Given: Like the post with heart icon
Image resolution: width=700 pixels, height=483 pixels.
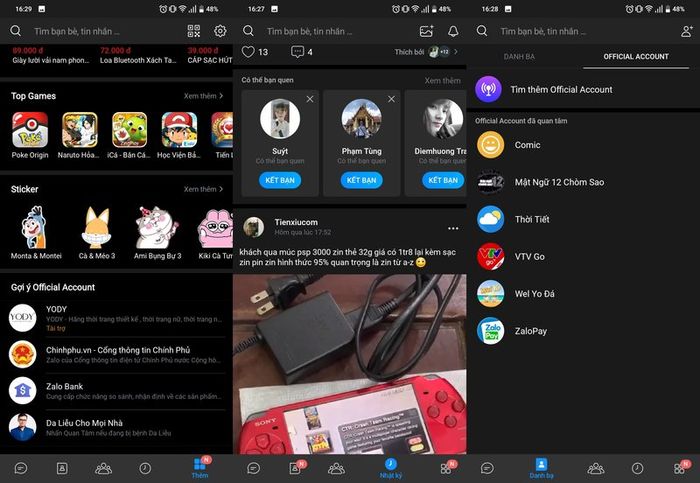Looking at the screenshot, I should [248, 52].
